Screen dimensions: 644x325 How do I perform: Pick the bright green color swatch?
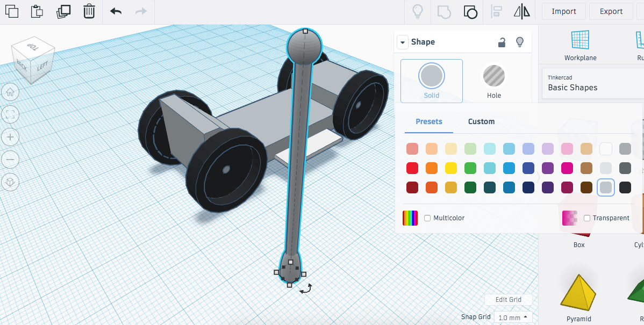(x=470, y=168)
